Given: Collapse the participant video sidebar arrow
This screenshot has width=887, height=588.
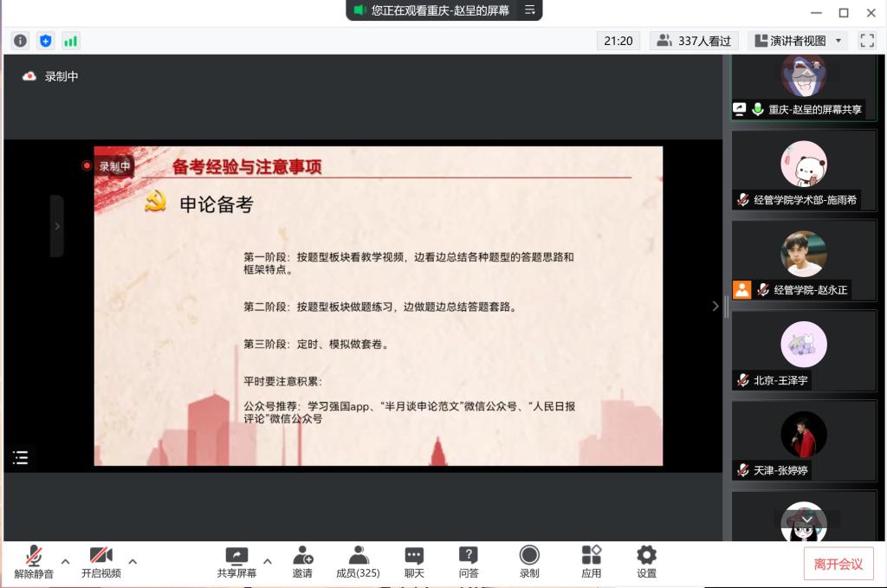Looking at the screenshot, I should click(715, 306).
